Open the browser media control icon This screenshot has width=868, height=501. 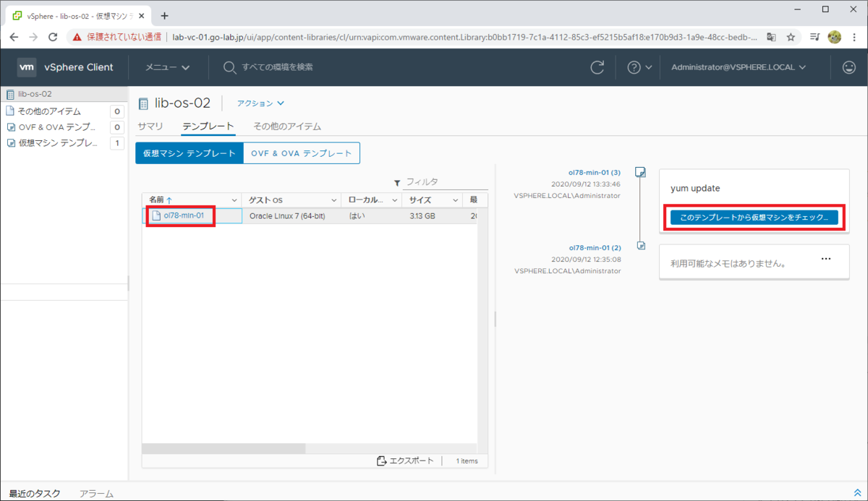814,37
